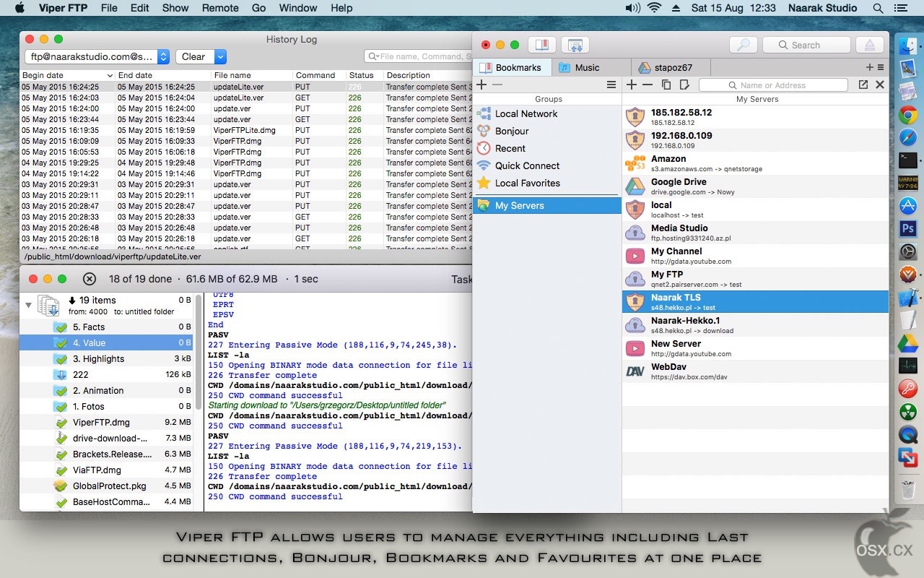Viewport: 924px width, 578px height.
Task: Select the My Servers group
Action: [547, 205]
